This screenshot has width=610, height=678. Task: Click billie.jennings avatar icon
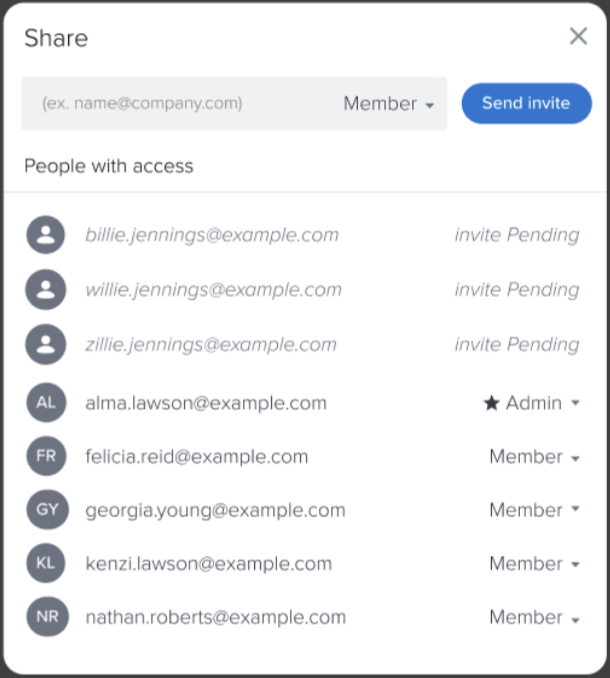coord(46,235)
